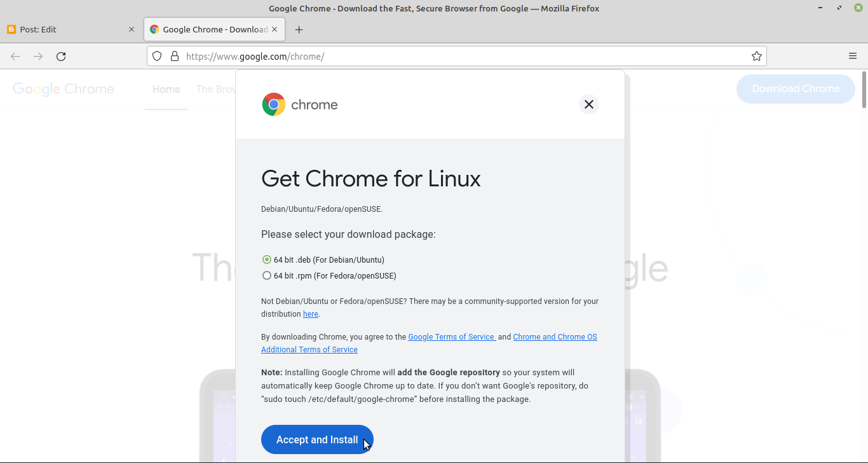Image resolution: width=868 pixels, height=463 pixels.
Task: Open the Firefox application menu
Action: click(x=853, y=55)
